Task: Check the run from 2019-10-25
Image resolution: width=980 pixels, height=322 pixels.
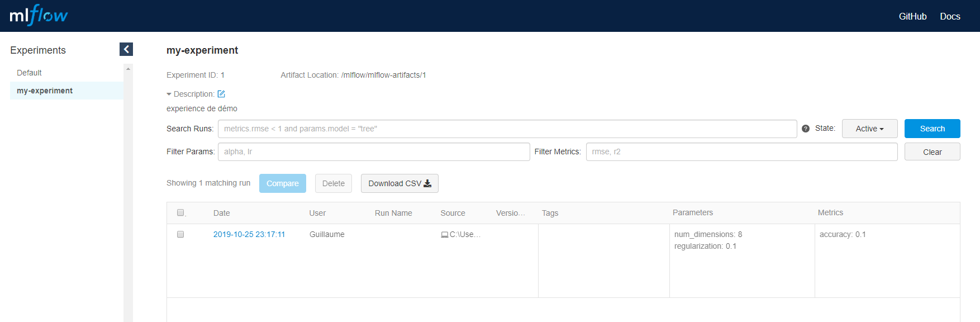Action: [x=180, y=234]
